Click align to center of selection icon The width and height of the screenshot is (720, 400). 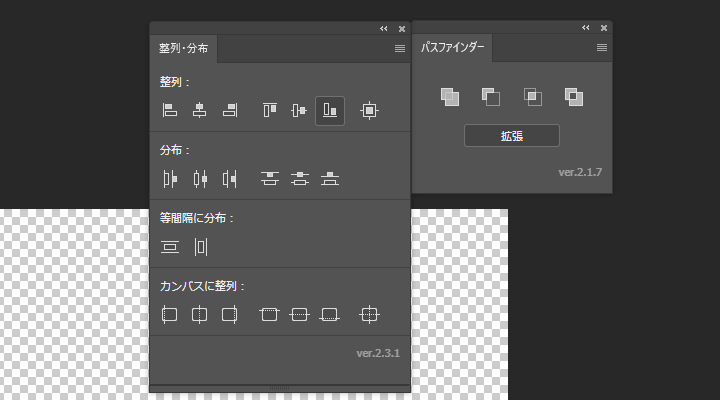coord(370,110)
